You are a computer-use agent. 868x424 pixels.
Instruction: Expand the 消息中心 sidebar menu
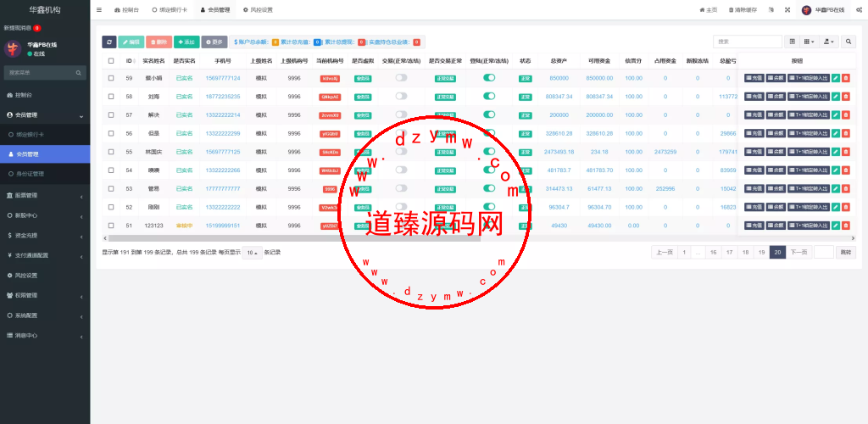[x=45, y=336]
